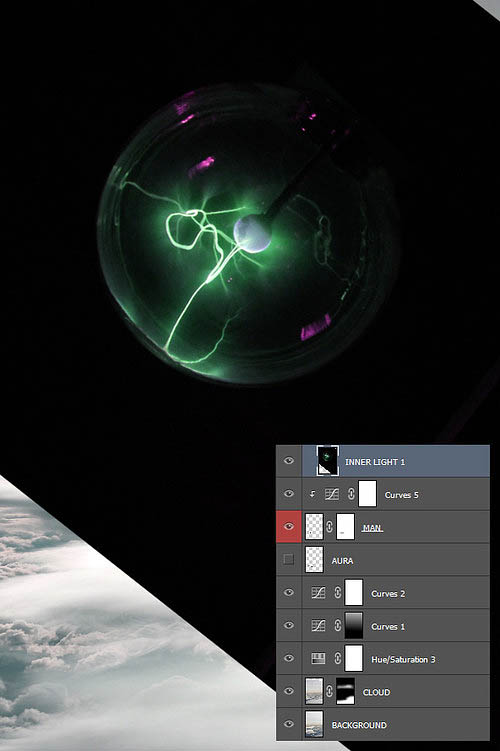Viewport: 500px width, 751px height.
Task: Click the Curves 2 adjustment icon
Action: 318,592
